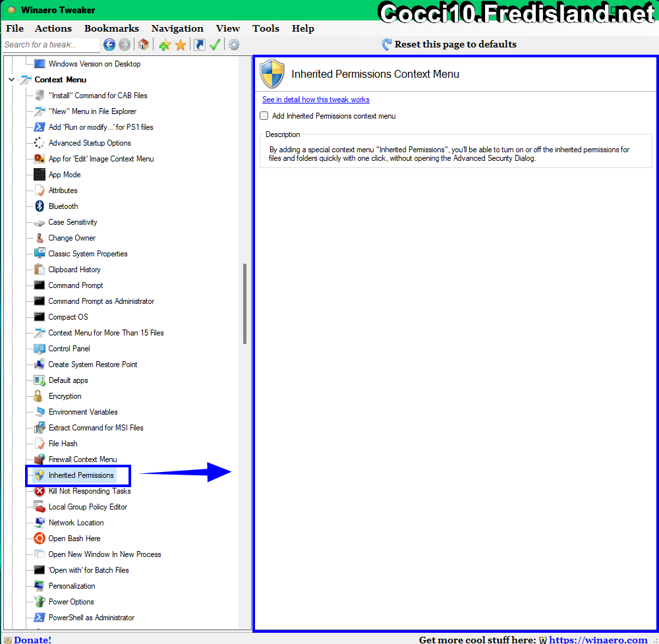Select Windows Version on Desktop tree item

pyautogui.click(x=94, y=64)
